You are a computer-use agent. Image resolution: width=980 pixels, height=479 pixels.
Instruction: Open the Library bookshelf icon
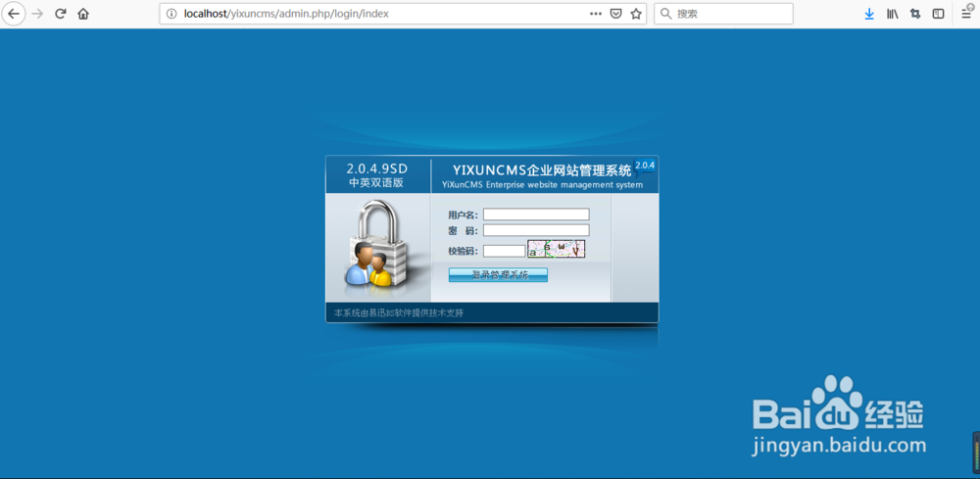pyautogui.click(x=893, y=14)
